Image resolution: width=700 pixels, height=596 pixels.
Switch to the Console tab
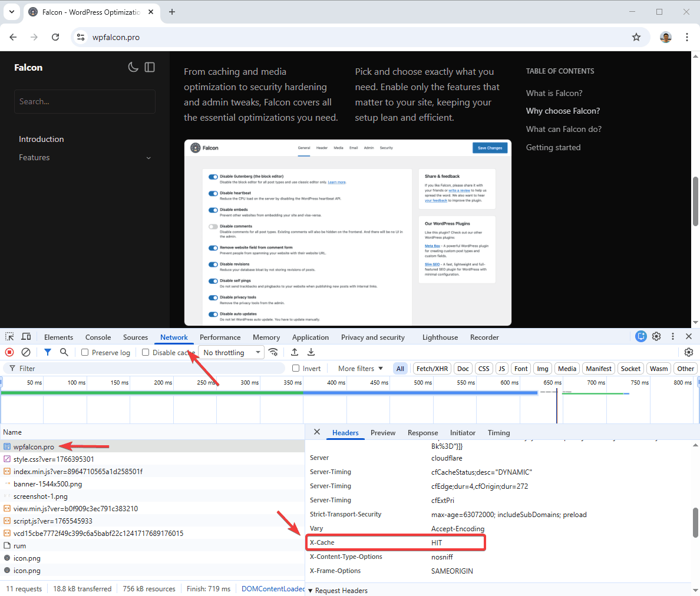98,337
